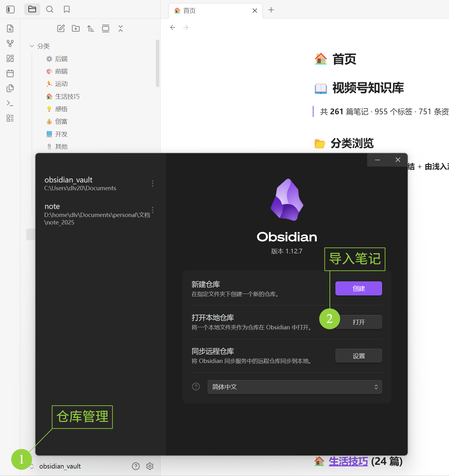The height and width of the screenshot is (476, 449).
Task: Open the graph view sidebar icon
Action: click(10, 43)
